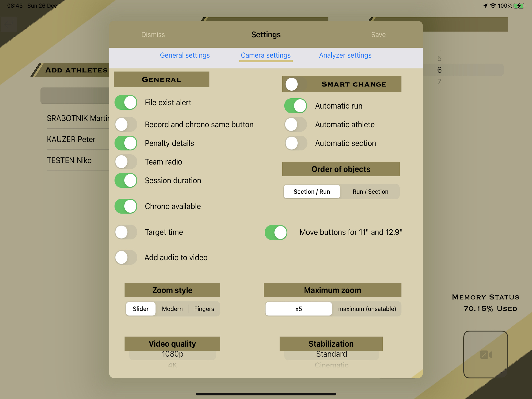The image size is (532, 399).
Task: Enable Add audio to video
Action: [126, 258]
